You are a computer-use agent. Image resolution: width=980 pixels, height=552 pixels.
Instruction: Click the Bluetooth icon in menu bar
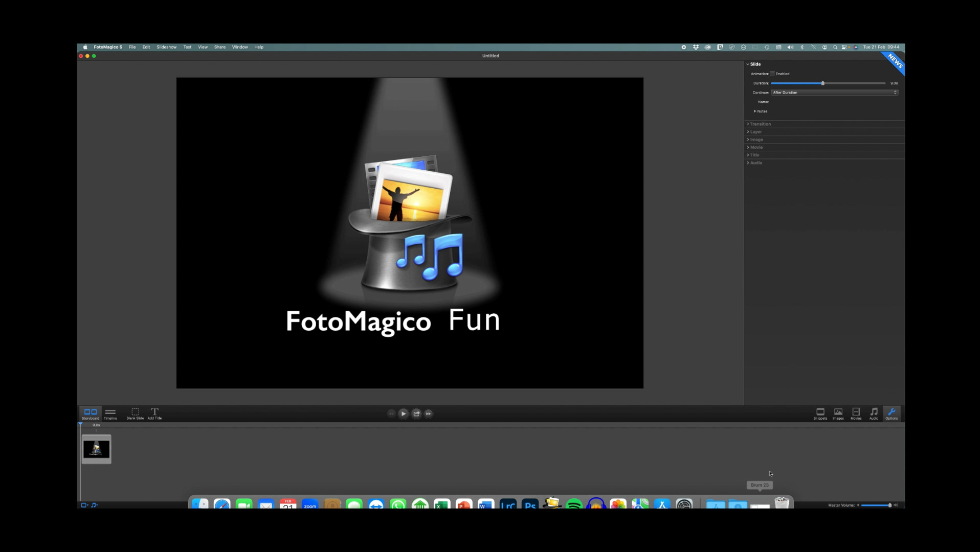pos(802,47)
